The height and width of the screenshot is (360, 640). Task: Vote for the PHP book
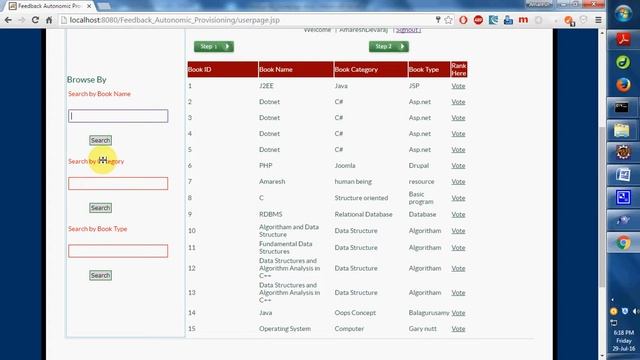pyautogui.click(x=458, y=165)
